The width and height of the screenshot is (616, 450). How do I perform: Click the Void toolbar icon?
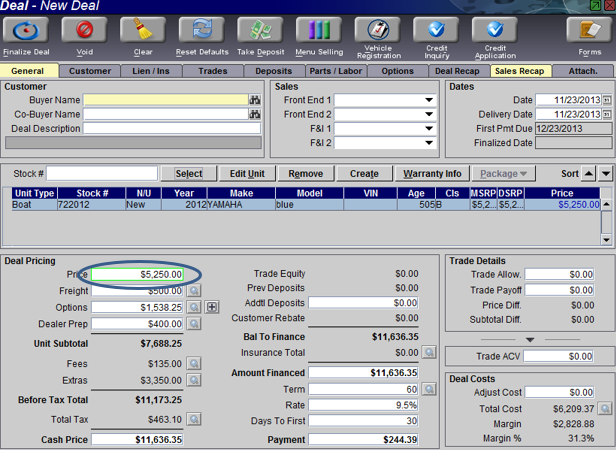pyautogui.click(x=84, y=30)
